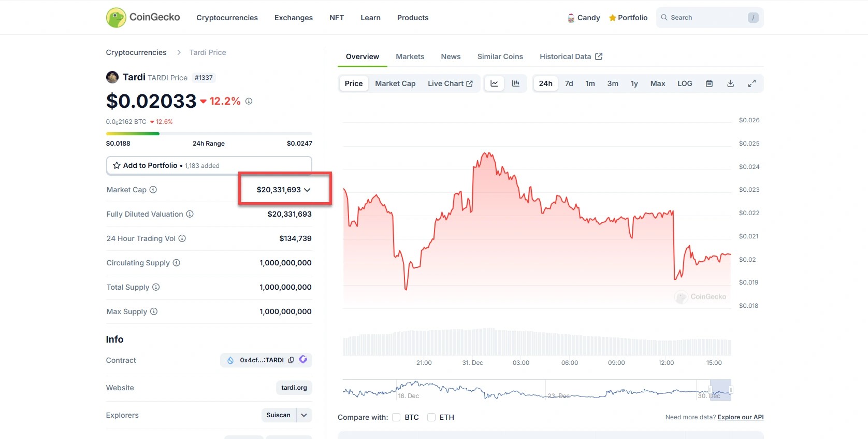
Task: Expand the Market Cap value dropdown
Action: pyautogui.click(x=307, y=190)
